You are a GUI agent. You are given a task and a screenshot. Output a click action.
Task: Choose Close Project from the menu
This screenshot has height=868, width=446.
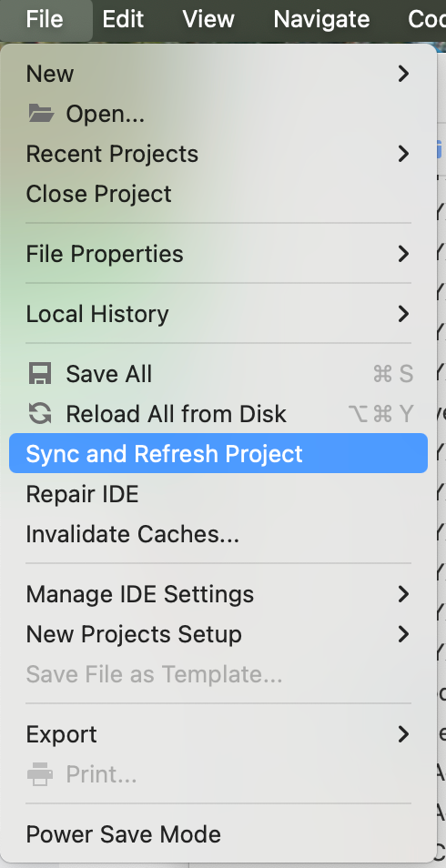pos(218,194)
